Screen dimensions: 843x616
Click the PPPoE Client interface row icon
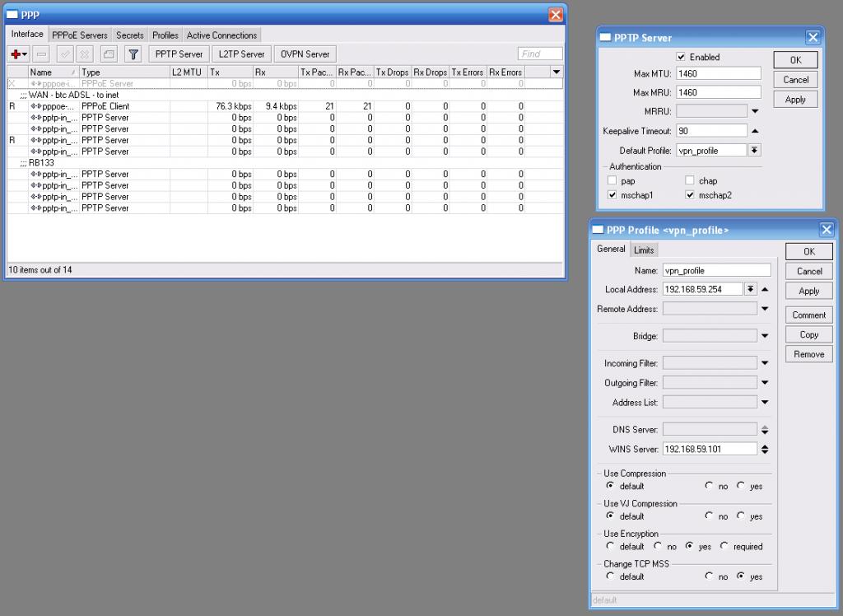point(36,106)
